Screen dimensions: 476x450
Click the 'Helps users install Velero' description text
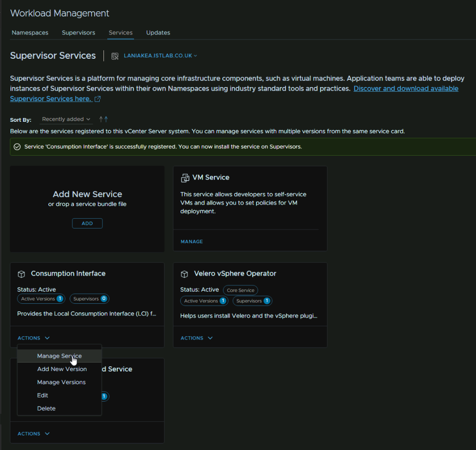[249, 316]
